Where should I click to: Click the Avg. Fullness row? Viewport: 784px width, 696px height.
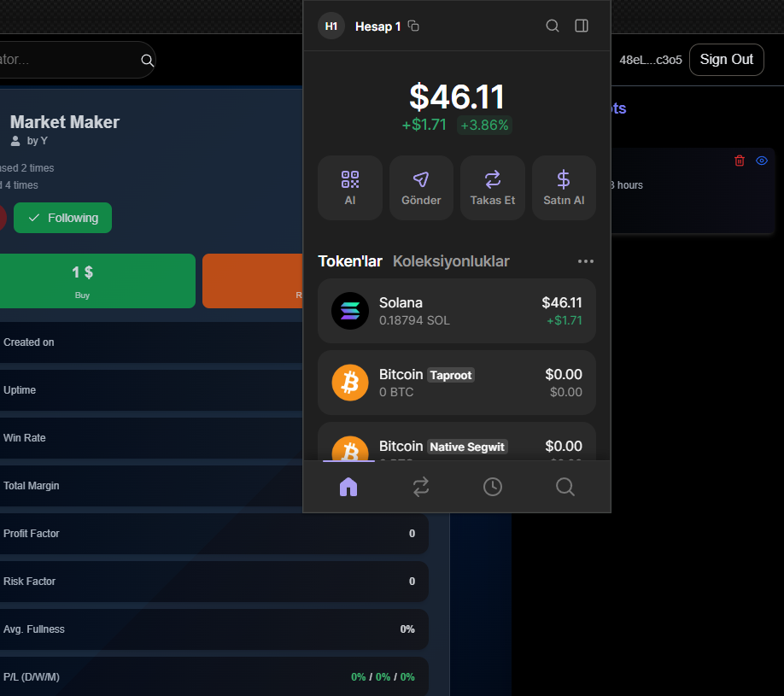tap(214, 629)
